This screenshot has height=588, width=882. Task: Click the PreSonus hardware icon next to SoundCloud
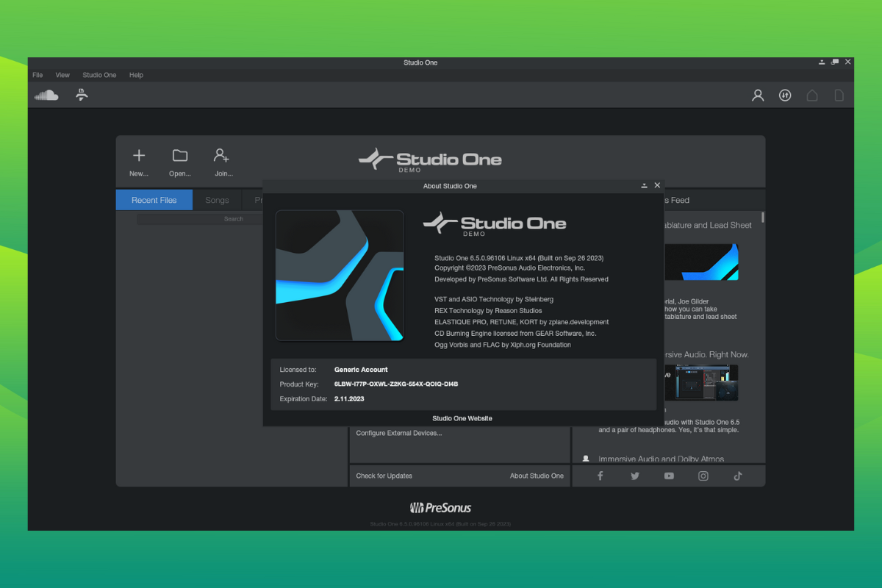pos(81,95)
